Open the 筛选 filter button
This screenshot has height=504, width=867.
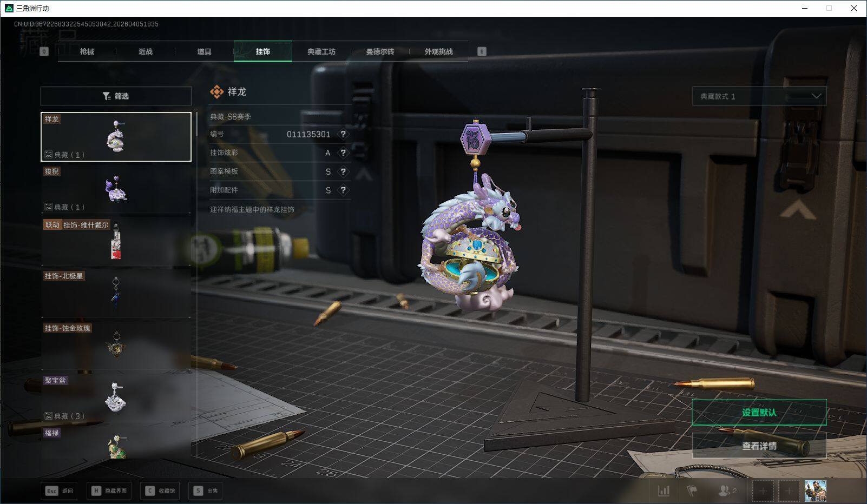116,96
